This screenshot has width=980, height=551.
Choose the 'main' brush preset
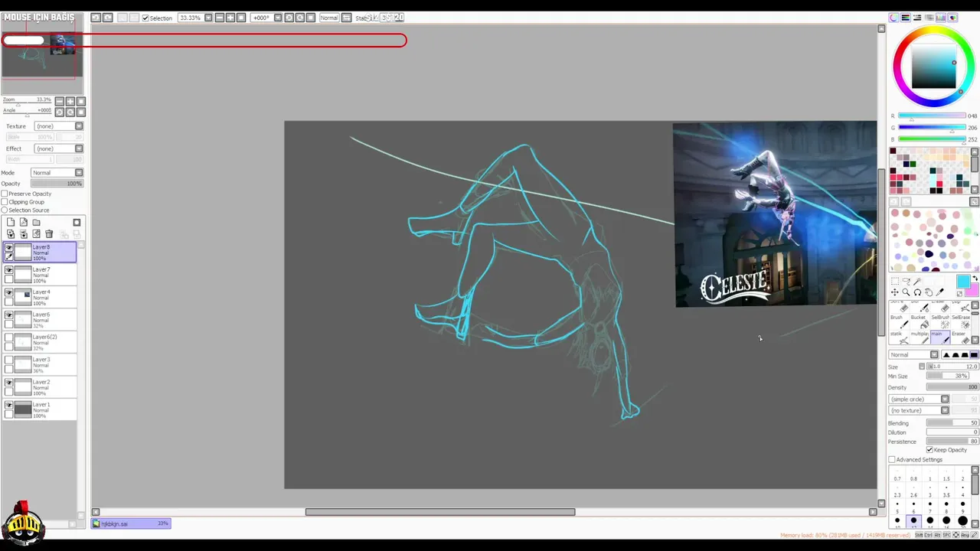[x=940, y=337]
